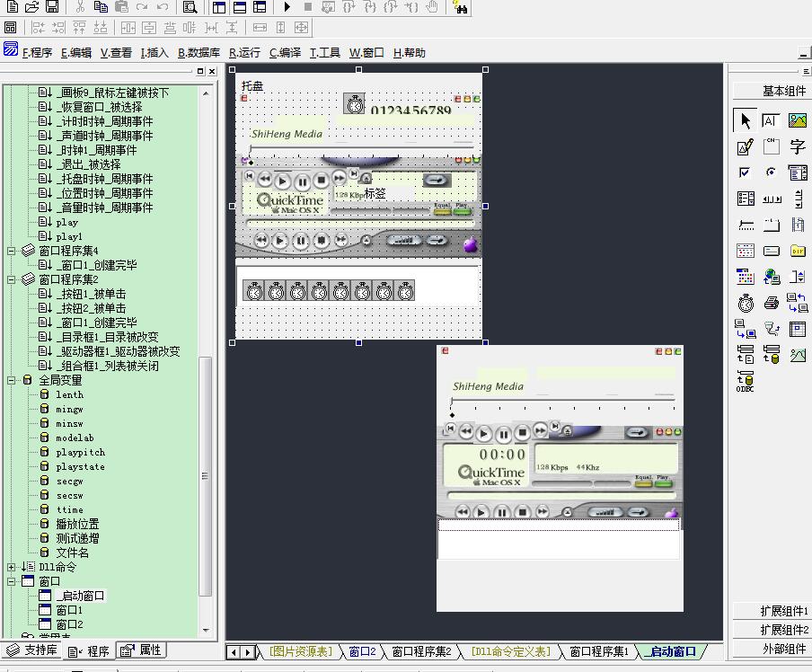Click the tree panel vertical scrollbar thumb
The width and height of the screenshot is (812, 672).
206,476
